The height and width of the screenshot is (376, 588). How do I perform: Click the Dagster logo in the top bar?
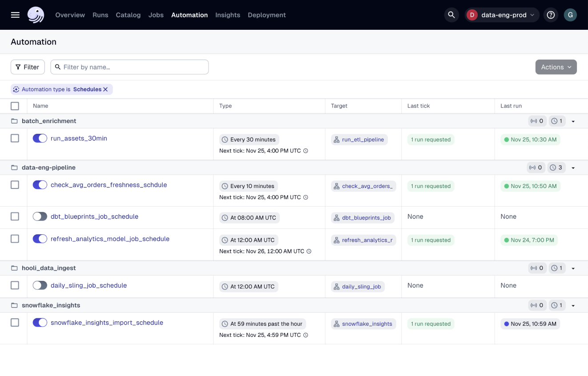pyautogui.click(x=36, y=14)
